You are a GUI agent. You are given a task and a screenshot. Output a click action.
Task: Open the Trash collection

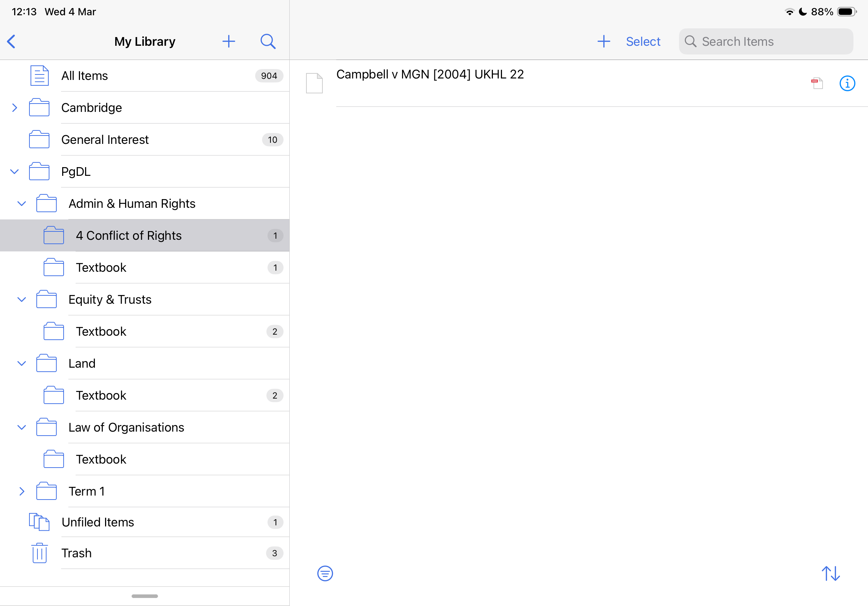point(76,553)
